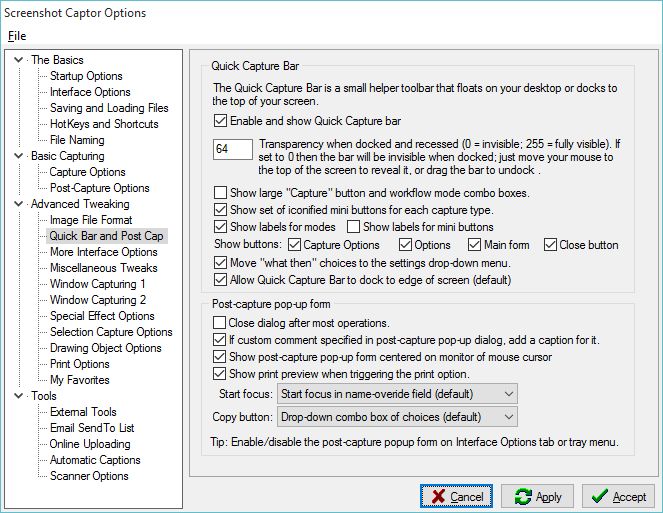663x513 pixels.
Task: Open Scanner Options page
Action: coord(89,476)
